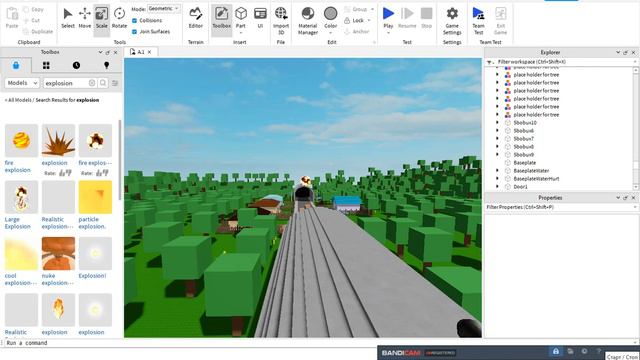Select Sbobux9 in Explorer
640x360 pixels.
point(524,155)
